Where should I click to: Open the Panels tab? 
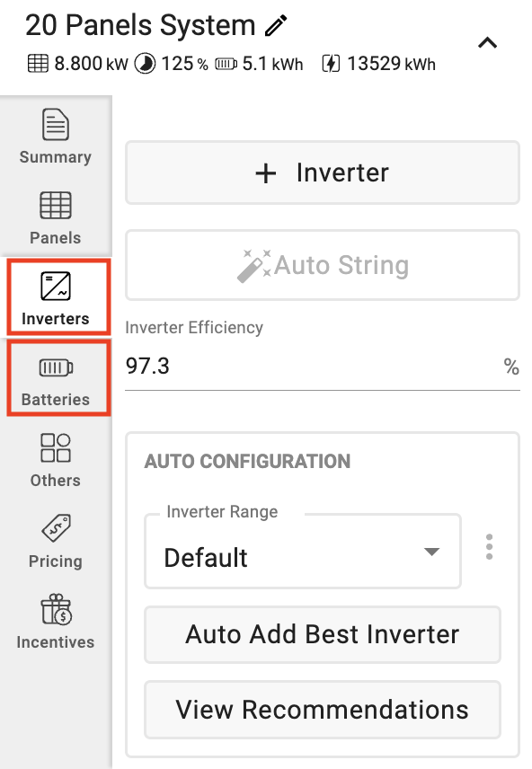56,217
